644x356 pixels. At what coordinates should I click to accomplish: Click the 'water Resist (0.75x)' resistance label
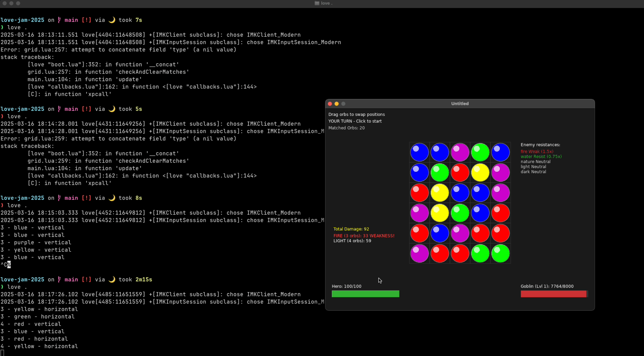tap(541, 157)
